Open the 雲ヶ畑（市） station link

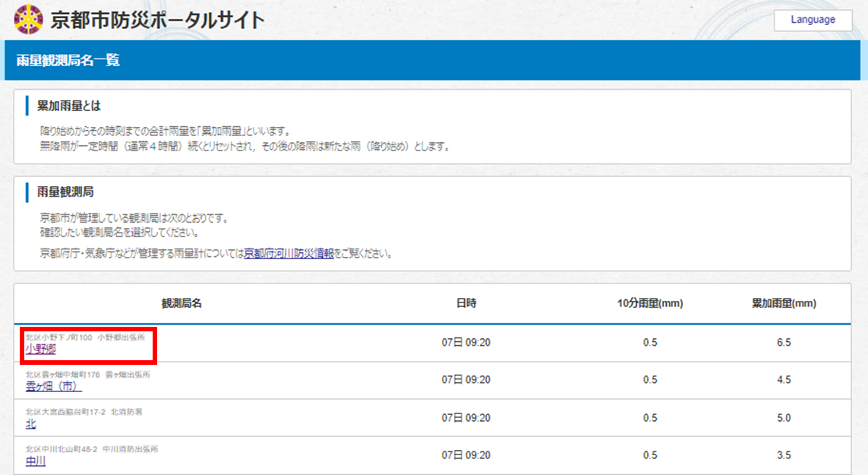tap(54, 386)
